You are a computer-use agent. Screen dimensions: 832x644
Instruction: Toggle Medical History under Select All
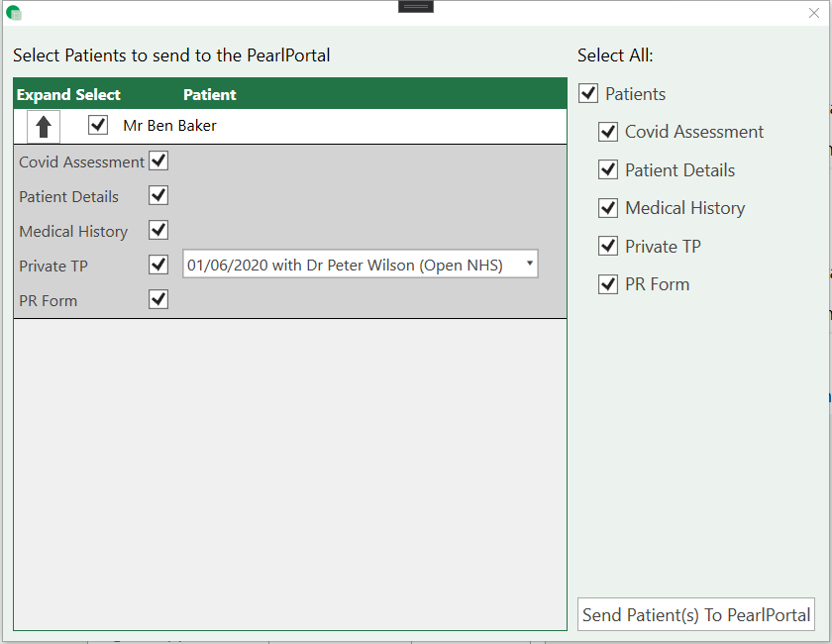point(608,208)
